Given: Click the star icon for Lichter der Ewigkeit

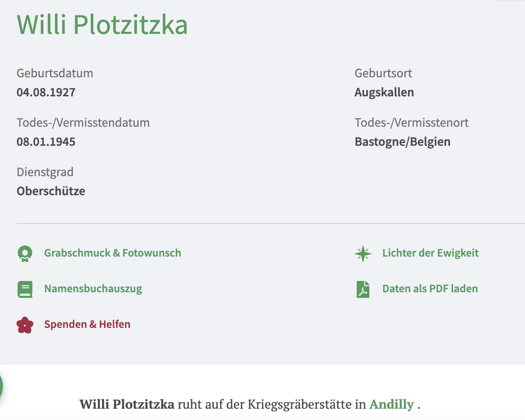Looking at the screenshot, I should tap(363, 253).
